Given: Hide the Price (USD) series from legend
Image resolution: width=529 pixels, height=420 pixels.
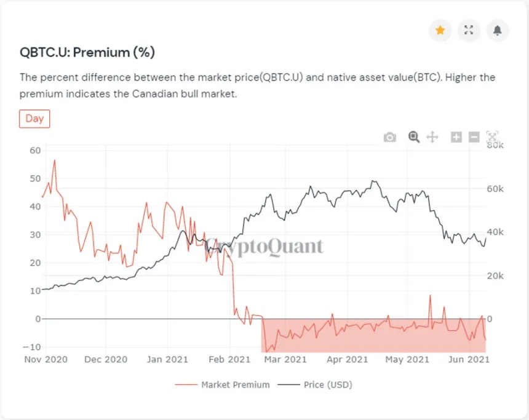Looking at the screenshot, I should coord(328,384).
